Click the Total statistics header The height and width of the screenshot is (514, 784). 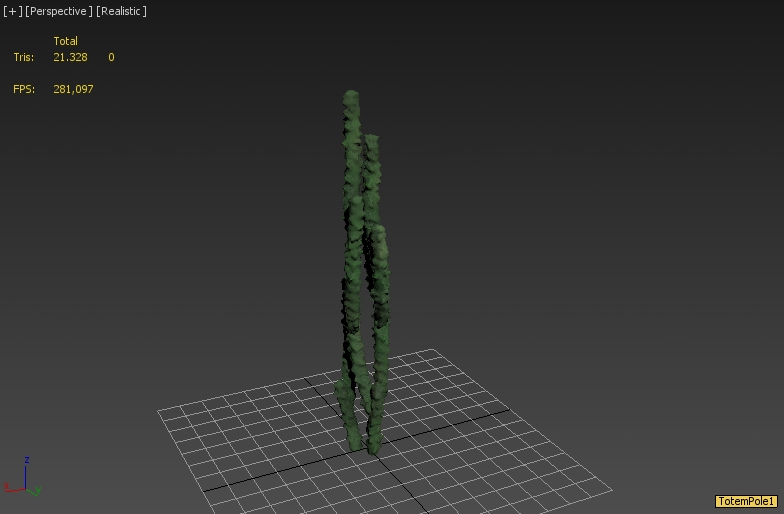66,41
